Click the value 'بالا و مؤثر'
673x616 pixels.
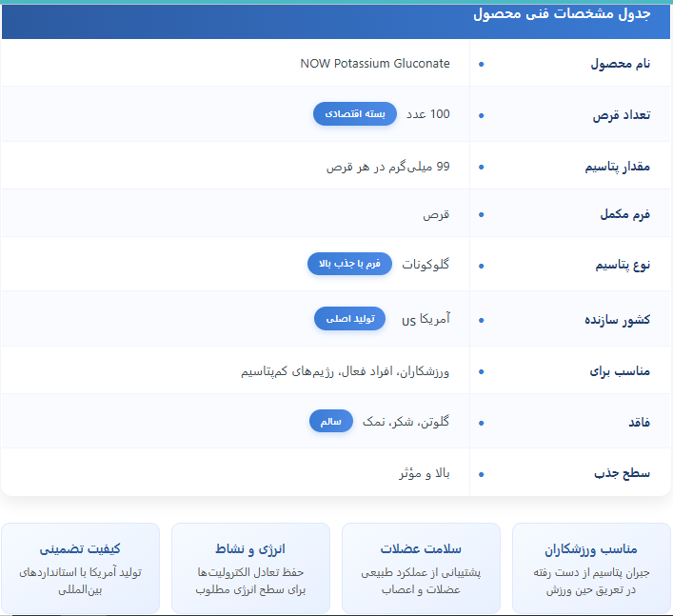coord(425,473)
